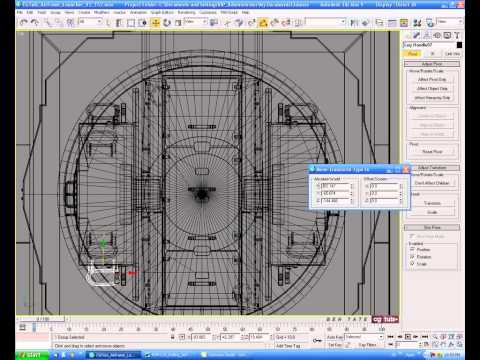This screenshot has width=480, height=360.
Task: Open the Modifiers menu
Action: tap(102, 12)
